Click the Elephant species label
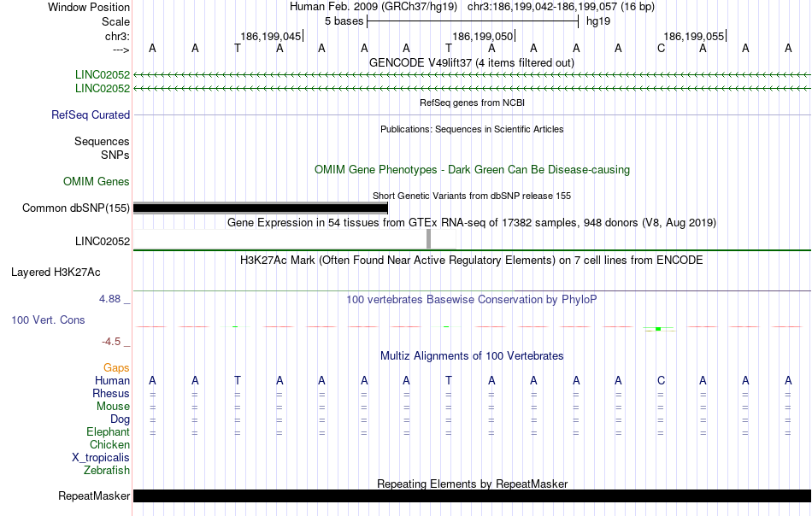The width and height of the screenshot is (812, 516). point(109,431)
